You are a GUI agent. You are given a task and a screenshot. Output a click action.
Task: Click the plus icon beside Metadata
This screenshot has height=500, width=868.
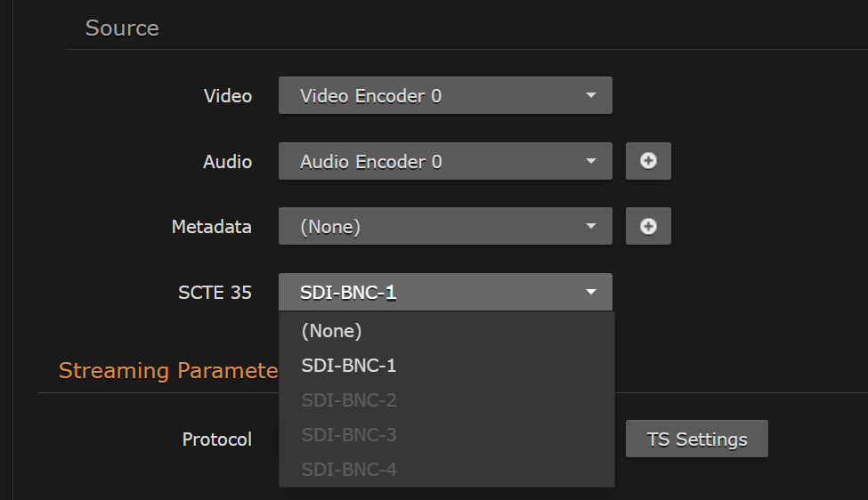click(x=648, y=227)
